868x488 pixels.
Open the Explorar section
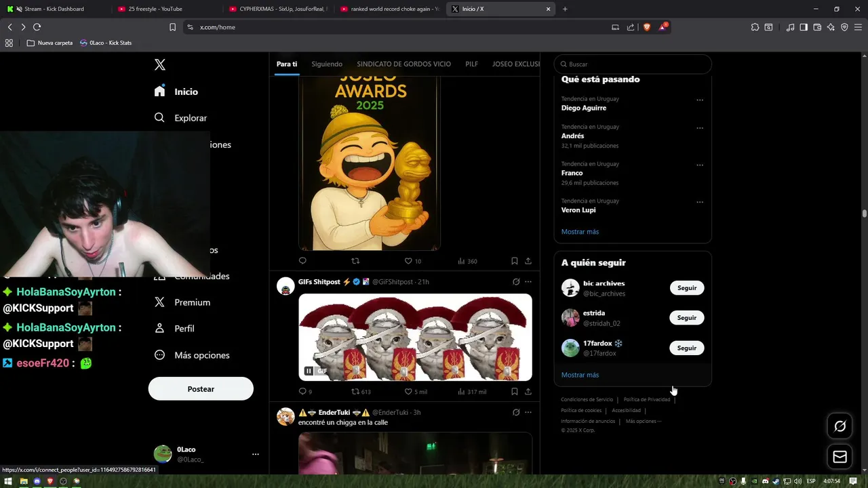(180, 118)
